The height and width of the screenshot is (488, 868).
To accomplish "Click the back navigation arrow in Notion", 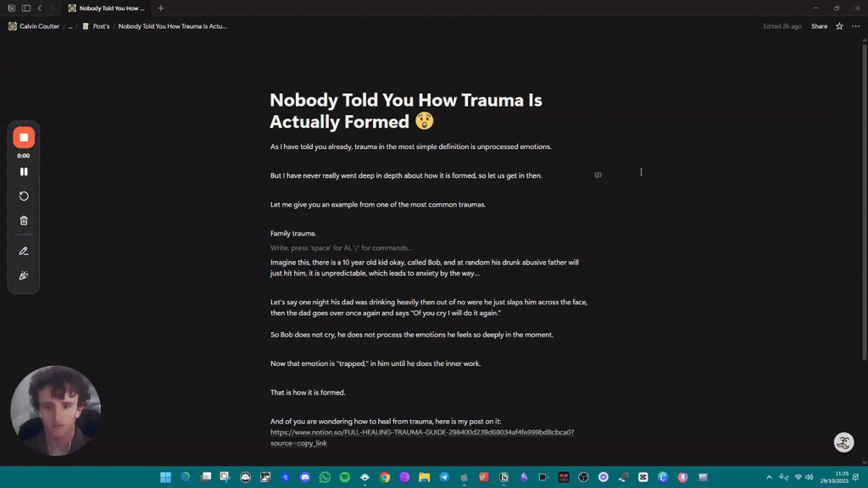I will click(x=40, y=8).
